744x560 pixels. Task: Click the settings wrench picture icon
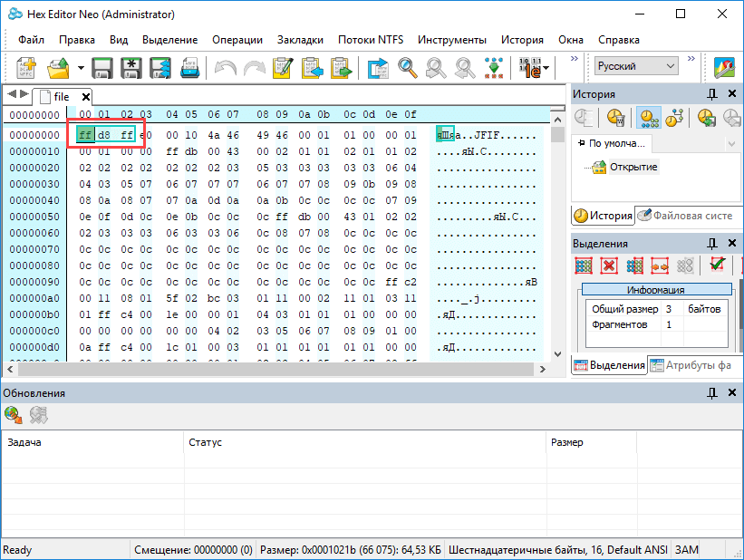coord(724,68)
